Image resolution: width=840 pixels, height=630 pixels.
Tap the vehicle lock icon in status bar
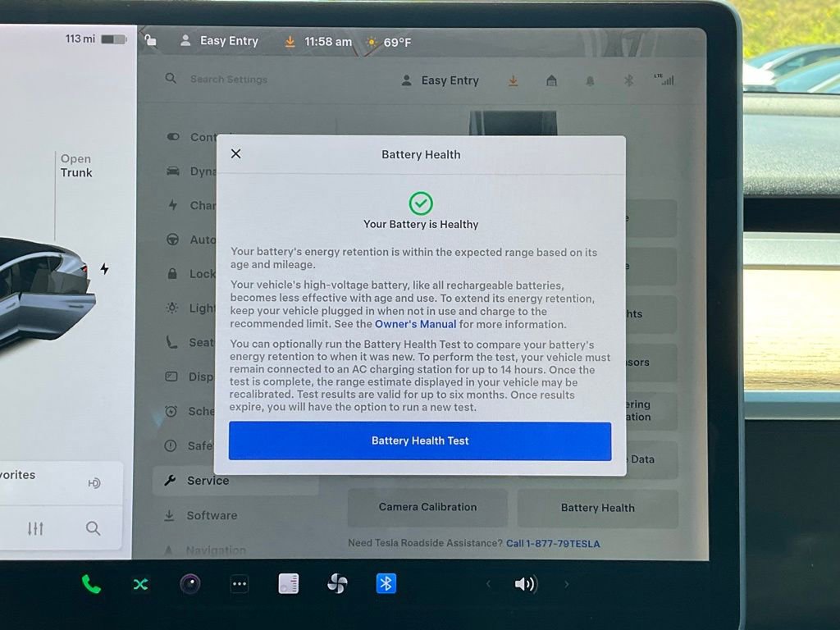[151, 40]
